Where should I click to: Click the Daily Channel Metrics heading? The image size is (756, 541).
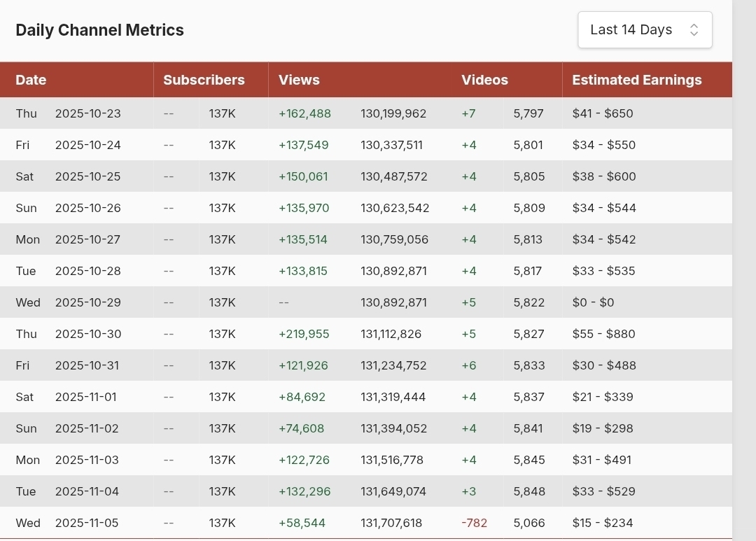99,30
